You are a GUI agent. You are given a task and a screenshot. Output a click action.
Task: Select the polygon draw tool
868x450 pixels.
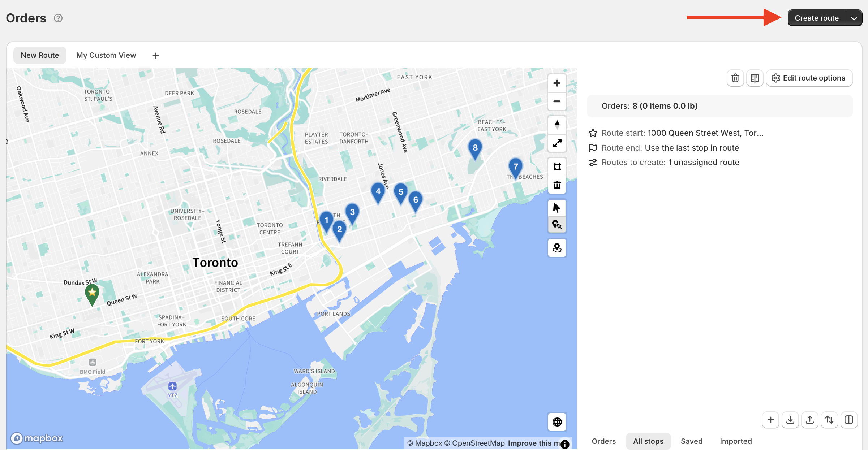tap(557, 167)
